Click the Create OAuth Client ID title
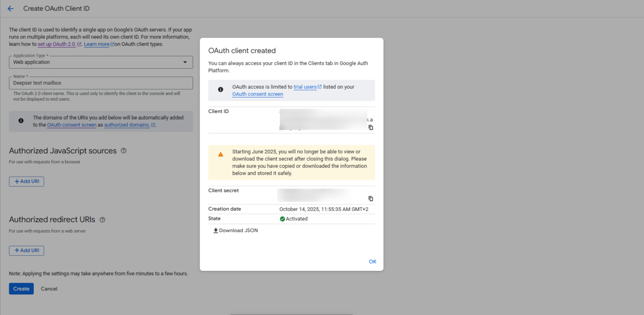Image resolution: width=644 pixels, height=315 pixels. [56, 8]
